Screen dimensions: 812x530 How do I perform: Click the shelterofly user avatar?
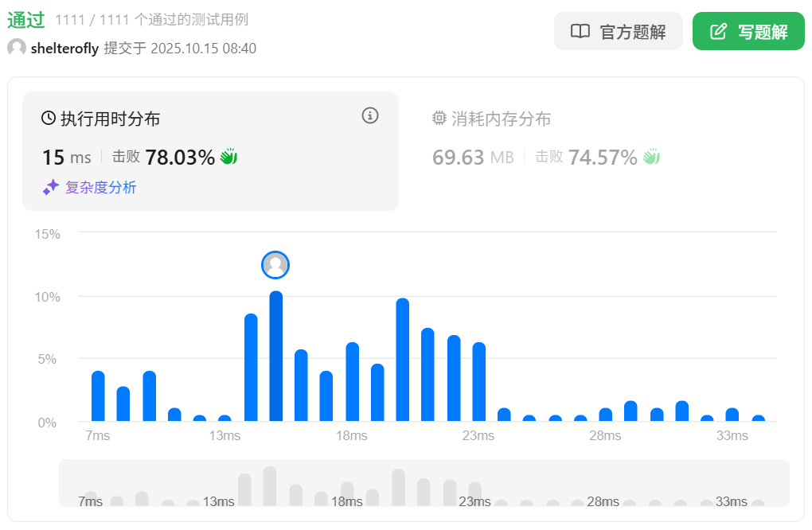tap(17, 49)
